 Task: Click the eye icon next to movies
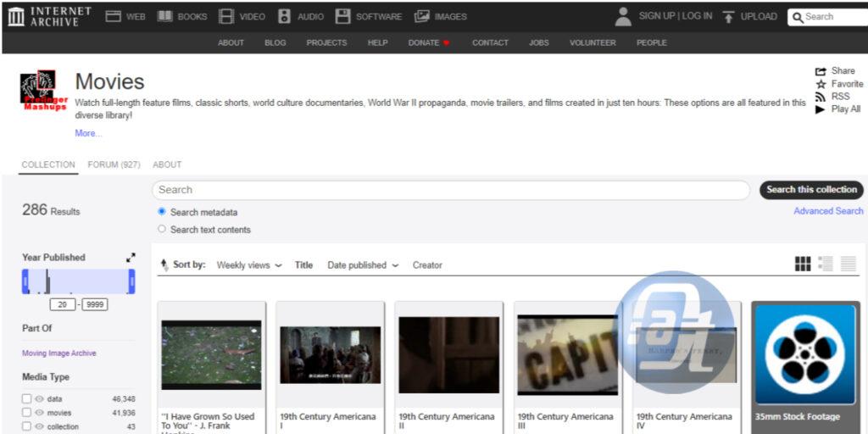[39, 413]
